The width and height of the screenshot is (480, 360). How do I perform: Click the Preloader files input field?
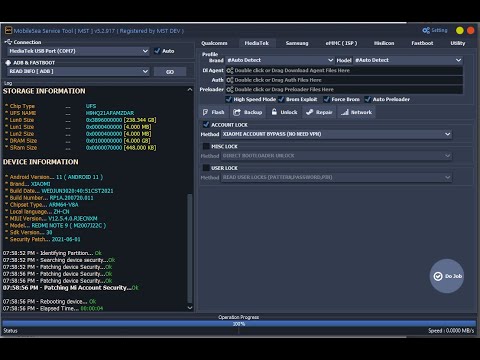[344, 89]
